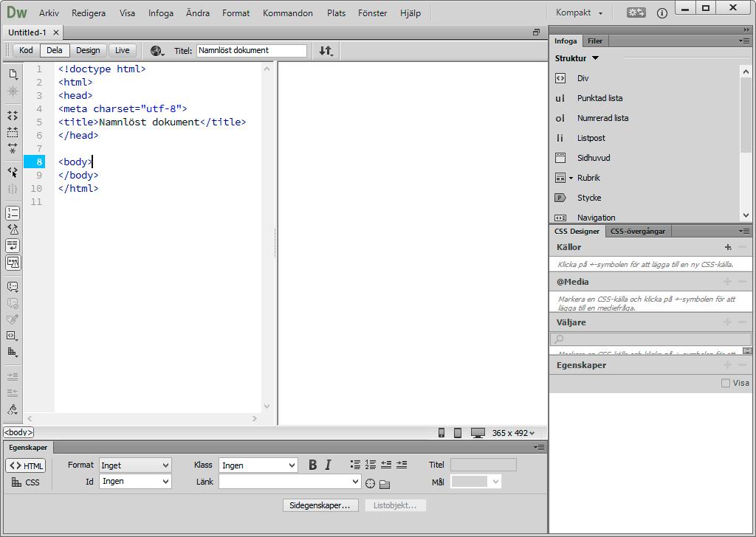Click the collapse selection icon

click(x=13, y=132)
